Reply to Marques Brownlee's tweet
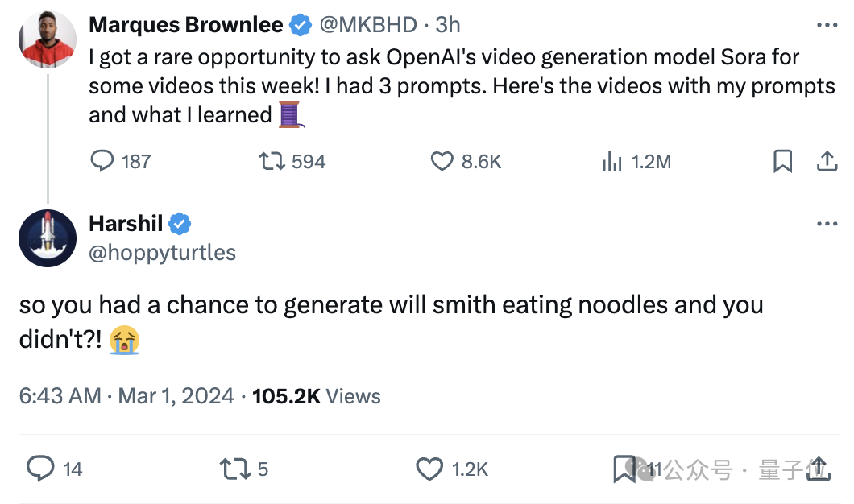854x504 pixels. 102,161
